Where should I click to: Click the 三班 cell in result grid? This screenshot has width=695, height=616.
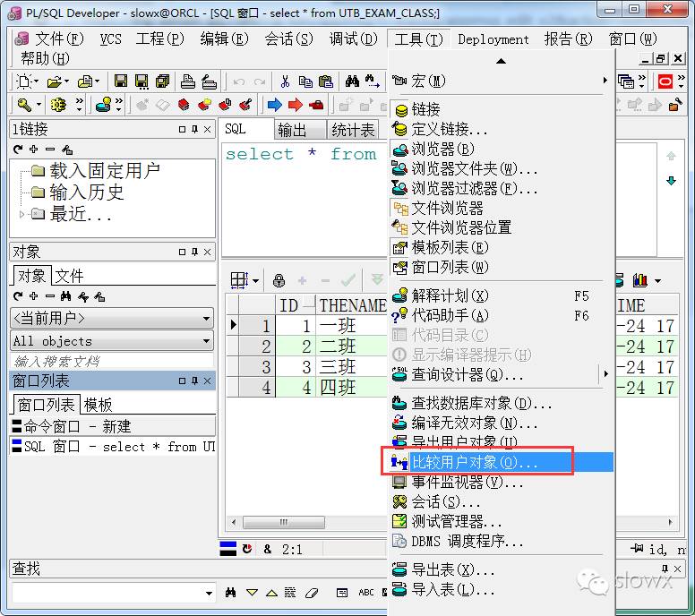[351, 366]
